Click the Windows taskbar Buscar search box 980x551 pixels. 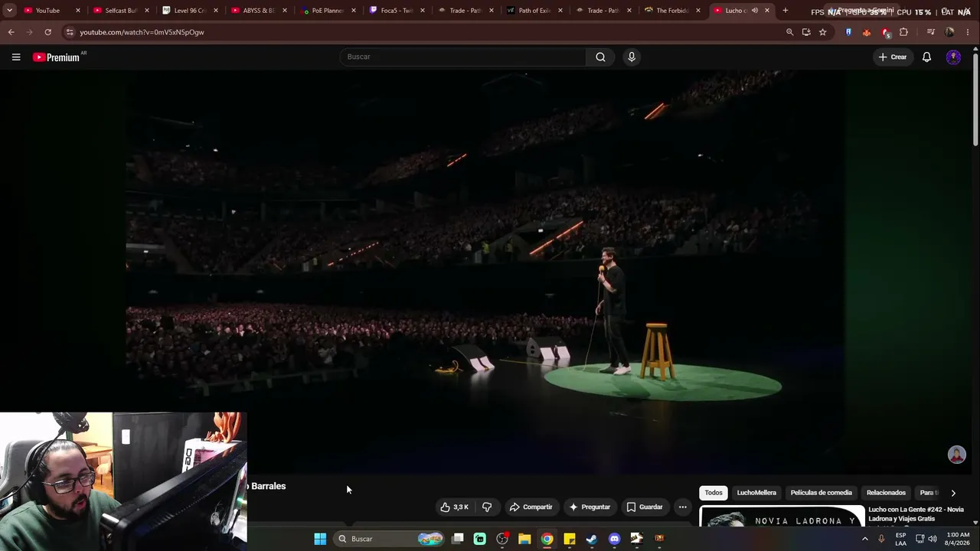click(390, 539)
